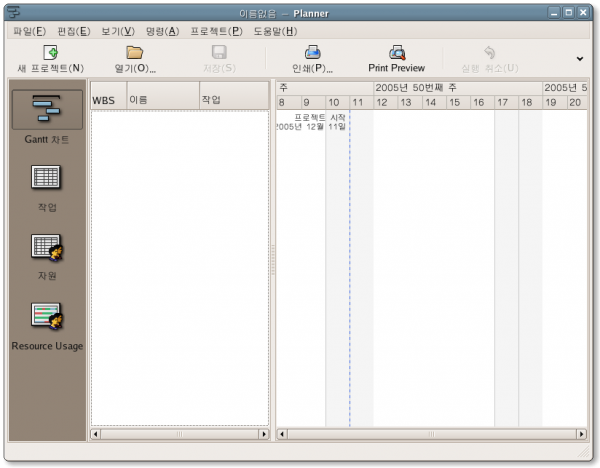Open the 편집(E) menu
This screenshot has height=468, width=600.
tap(73, 31)
